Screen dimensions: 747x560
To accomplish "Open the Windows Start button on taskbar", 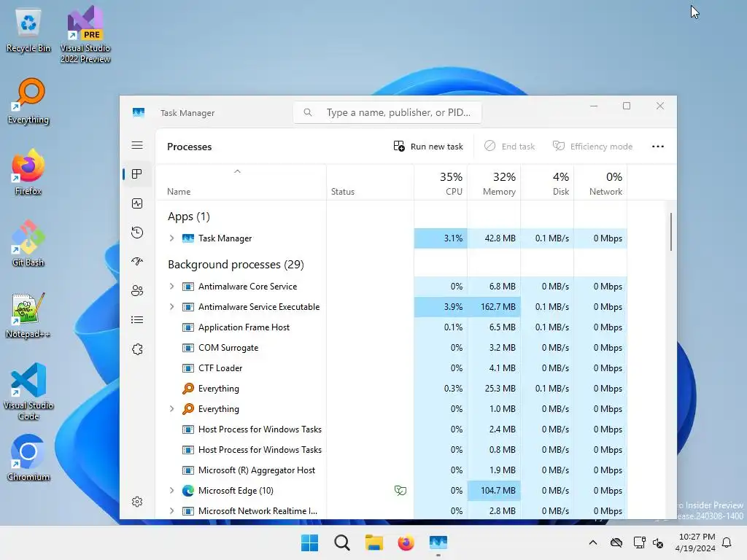I will (309, 542).
